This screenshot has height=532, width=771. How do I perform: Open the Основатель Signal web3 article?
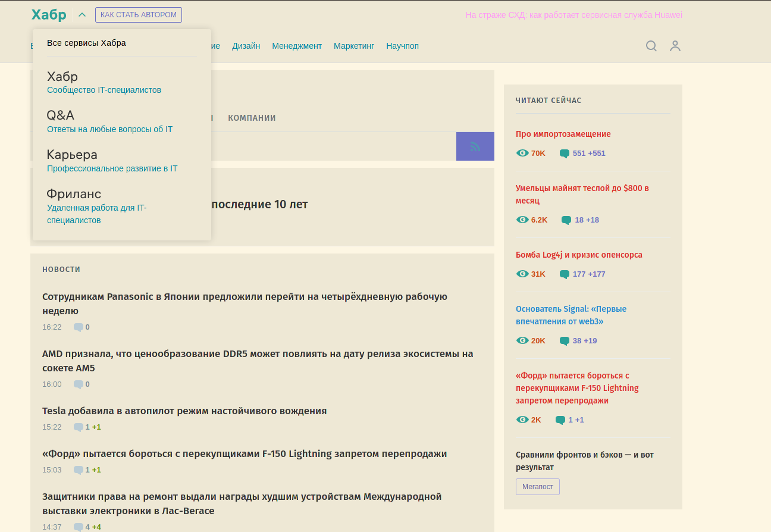coord(571,316)
